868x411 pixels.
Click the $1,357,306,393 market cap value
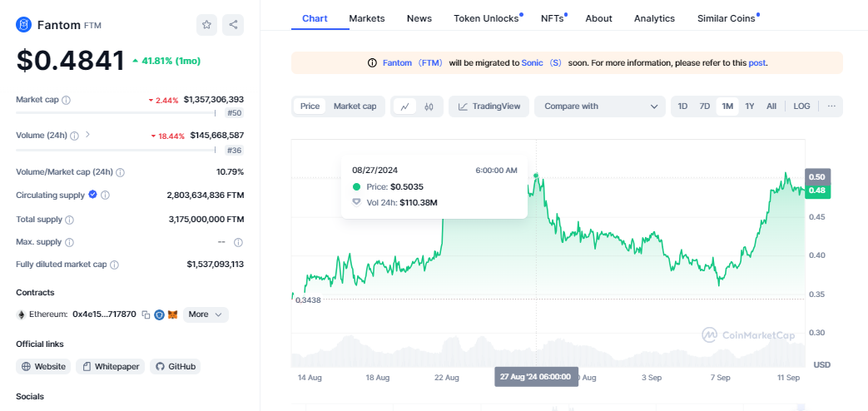214,100
